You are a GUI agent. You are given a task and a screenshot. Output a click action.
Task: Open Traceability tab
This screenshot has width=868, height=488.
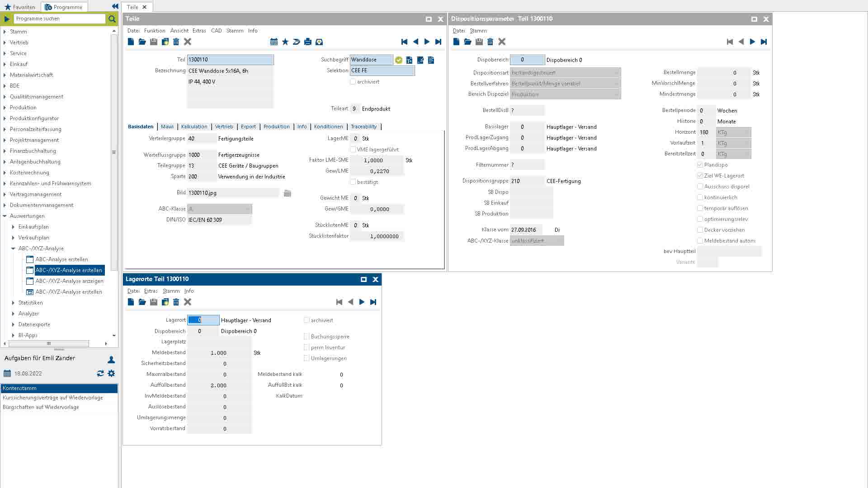click(x=363, y=127)
